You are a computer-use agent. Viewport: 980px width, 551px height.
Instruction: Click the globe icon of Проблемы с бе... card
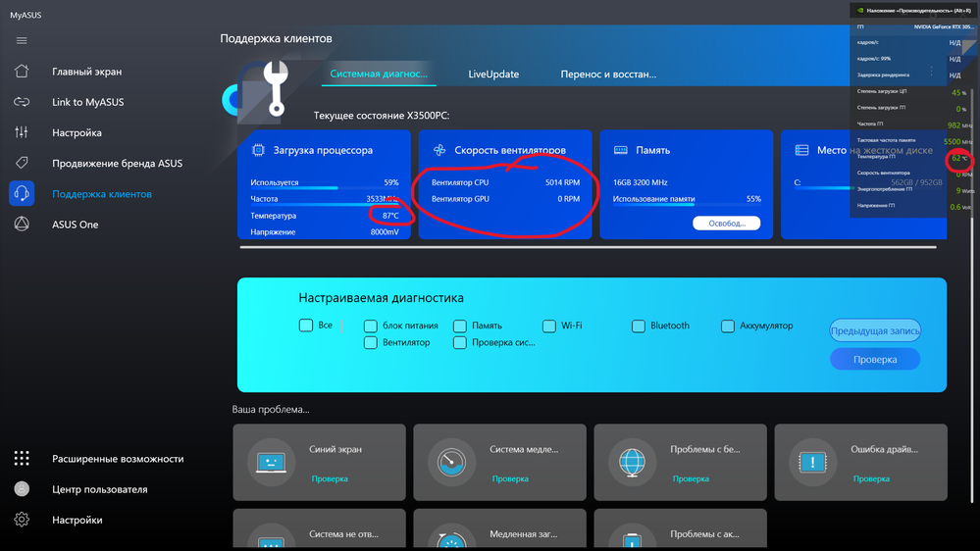click(632, 463)
